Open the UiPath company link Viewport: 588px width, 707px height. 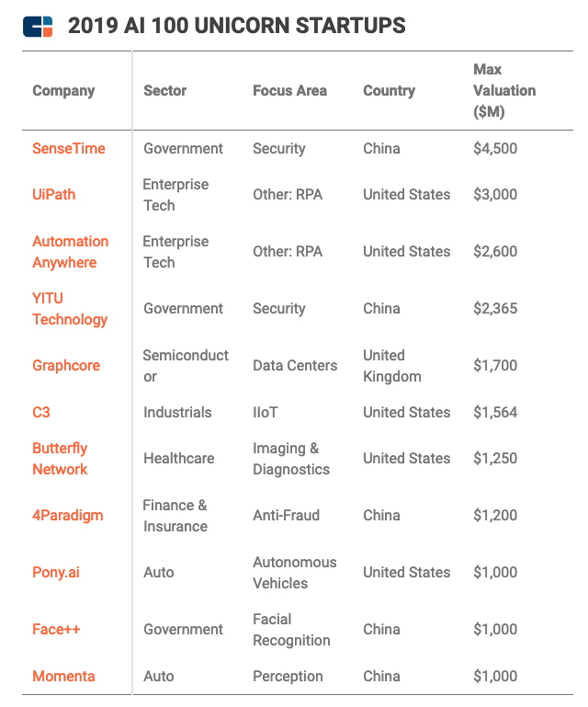click(54, 194)
